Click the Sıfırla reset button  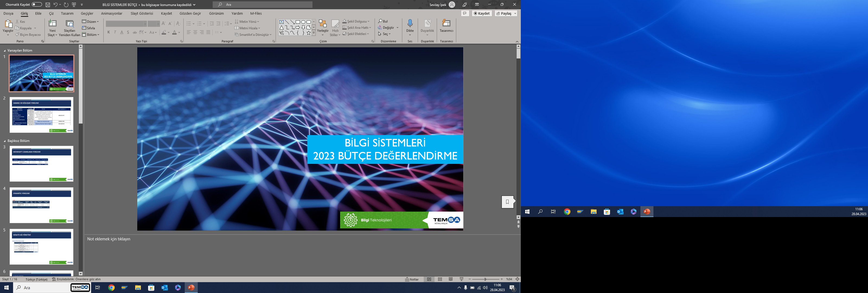click(89, 28)
